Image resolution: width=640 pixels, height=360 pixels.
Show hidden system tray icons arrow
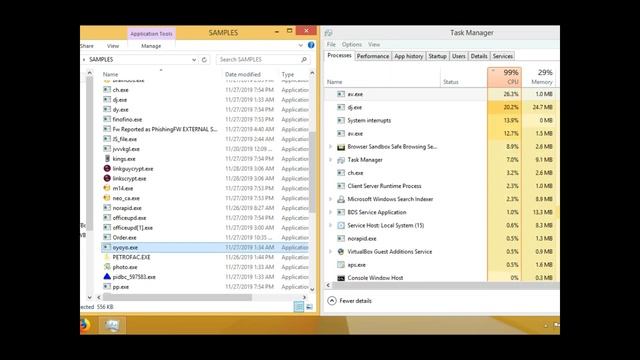(546, 325)
